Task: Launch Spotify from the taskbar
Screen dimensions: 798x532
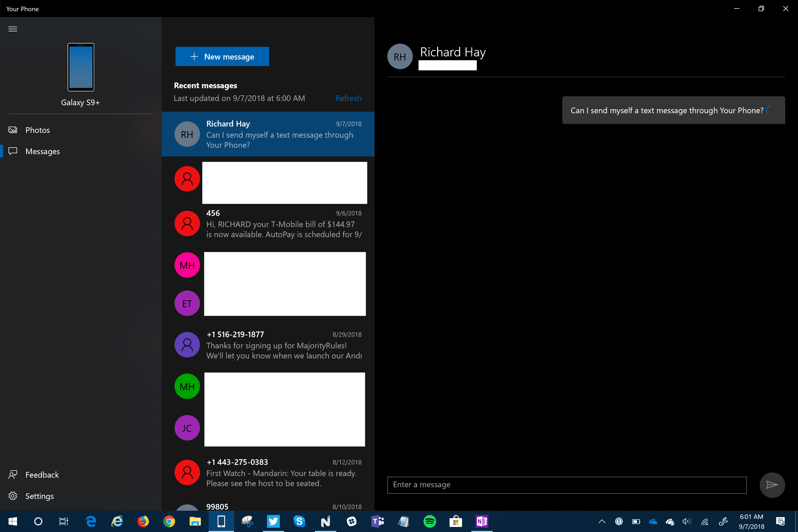Action: pos(430,521)
